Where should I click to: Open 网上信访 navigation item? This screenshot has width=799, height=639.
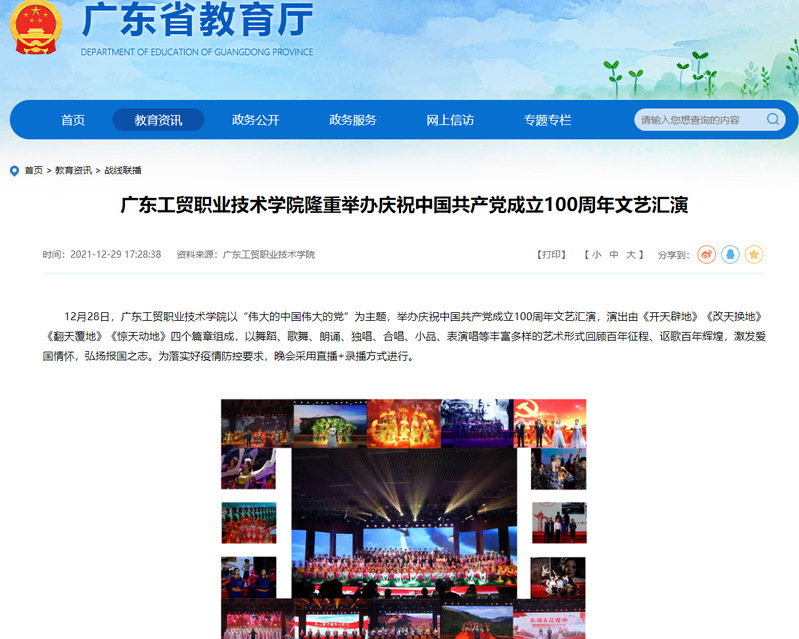pyautogui.click(x=450, y=120)
